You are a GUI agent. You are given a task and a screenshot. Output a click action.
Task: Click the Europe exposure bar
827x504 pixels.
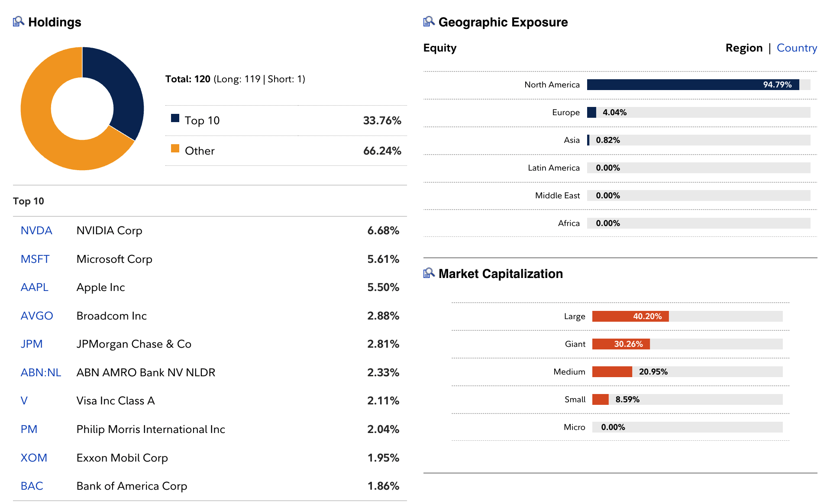[591, 112]
